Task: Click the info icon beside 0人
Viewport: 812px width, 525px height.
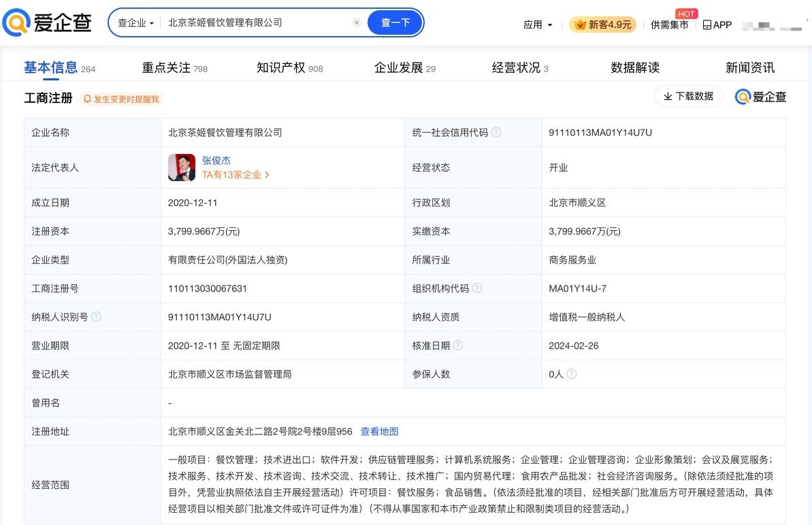Action: [572, 374]
